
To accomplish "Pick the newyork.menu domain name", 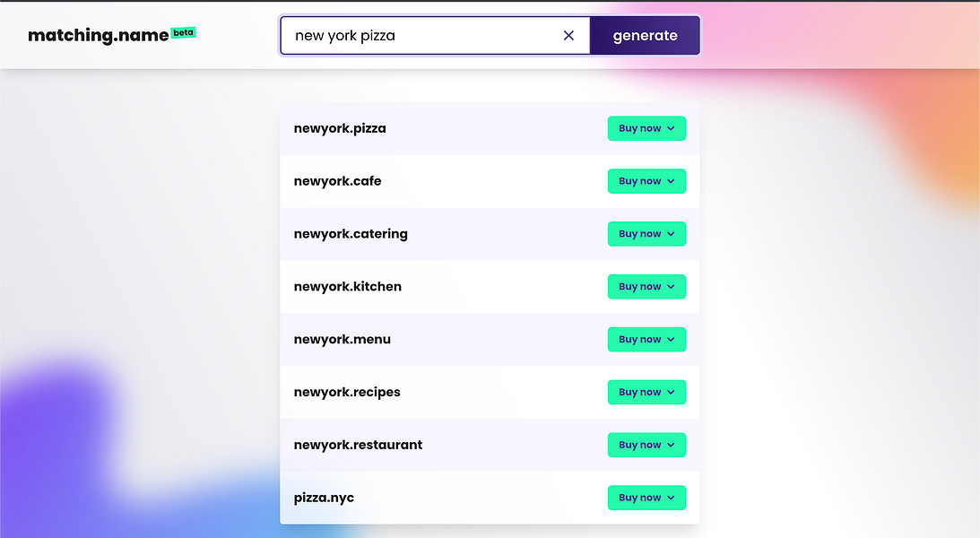I will tap(342, 339).
